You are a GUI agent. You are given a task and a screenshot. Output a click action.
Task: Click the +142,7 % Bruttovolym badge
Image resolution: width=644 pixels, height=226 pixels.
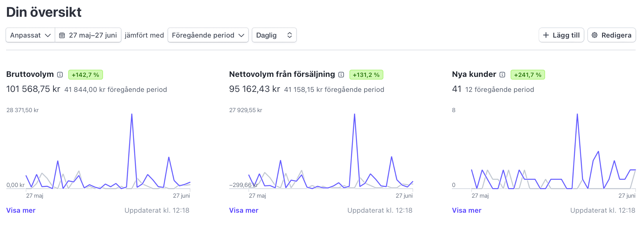click(85, 75)
